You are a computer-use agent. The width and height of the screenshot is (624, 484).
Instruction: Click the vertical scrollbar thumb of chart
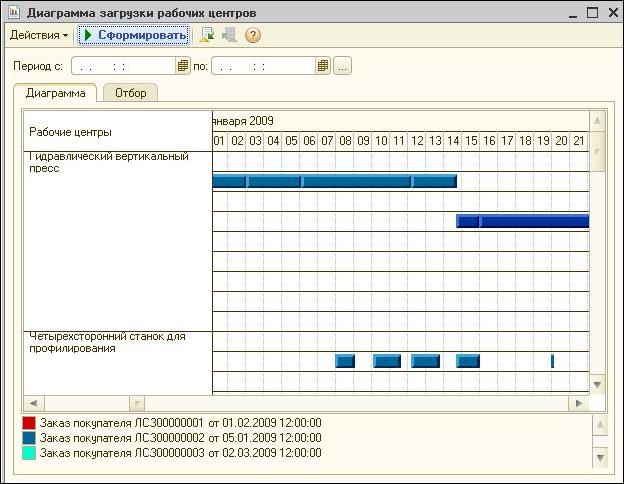(x=597, y=151)
